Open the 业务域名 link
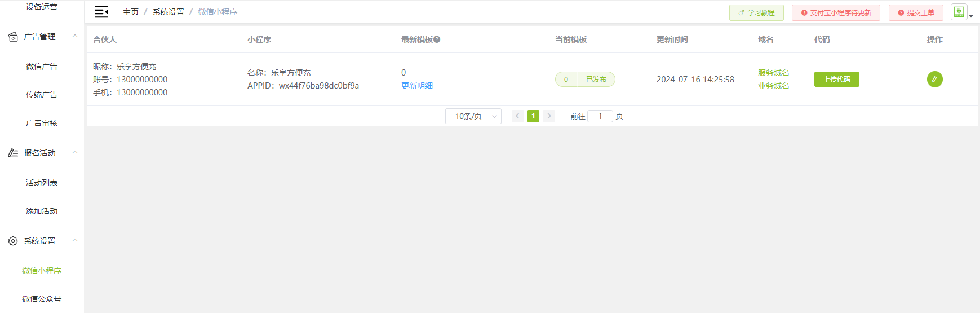 point(773,86)
